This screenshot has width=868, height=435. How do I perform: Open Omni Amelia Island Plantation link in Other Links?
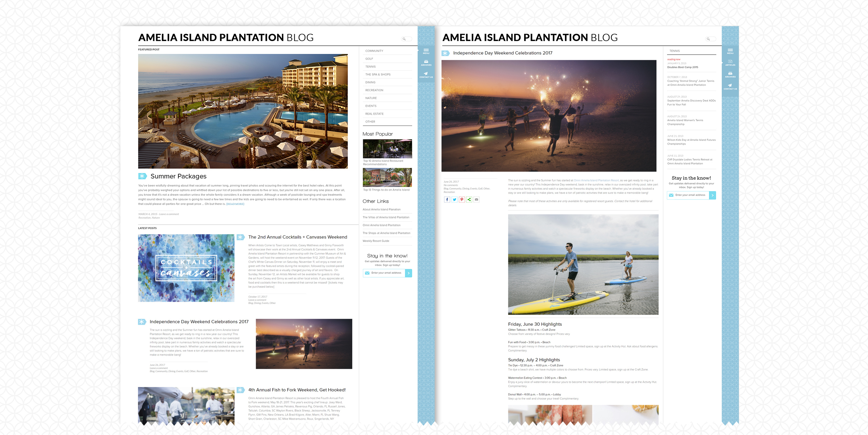click(x=381, y=225)
